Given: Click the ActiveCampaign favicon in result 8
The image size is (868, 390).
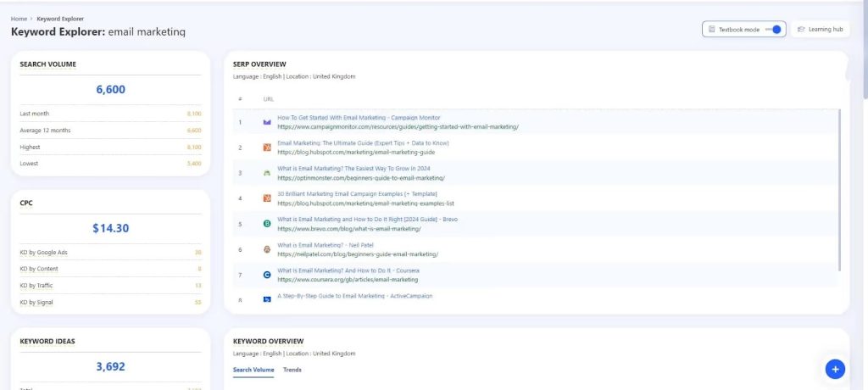Looking at the screenshot, I should click(267, 299).
